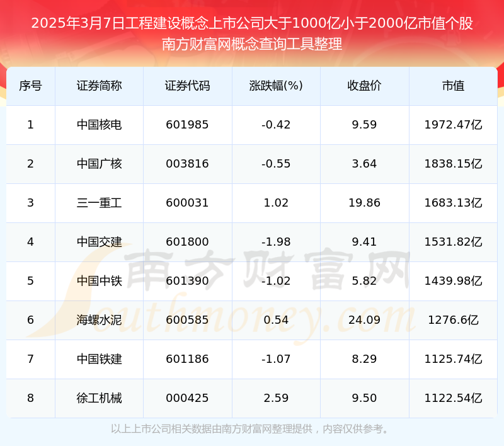
Task: Click closing price 24.09
Action: pyautogui.click(x=364, y=320)
